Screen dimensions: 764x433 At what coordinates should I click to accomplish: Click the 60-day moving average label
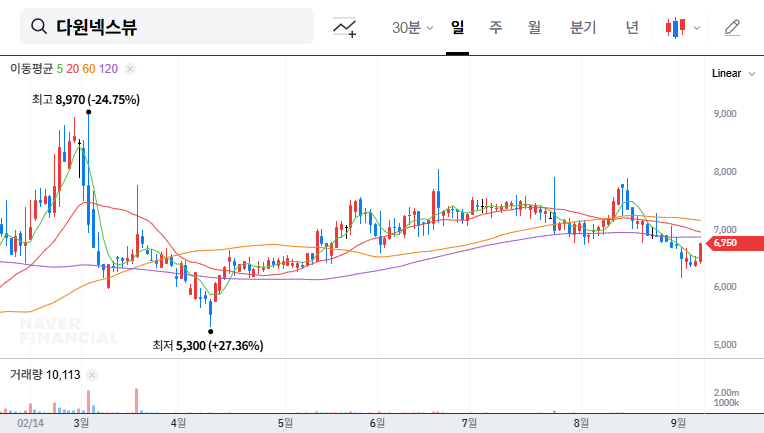tap(89, 69)
